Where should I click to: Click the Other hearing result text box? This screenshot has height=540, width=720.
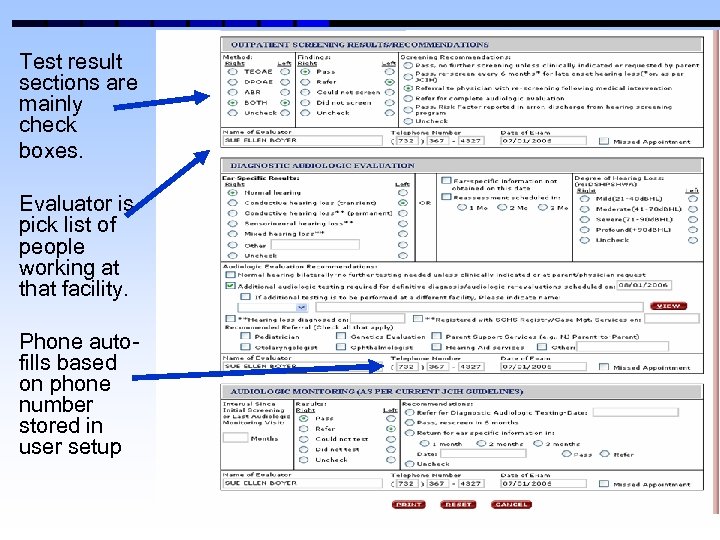tap(315, 245)
